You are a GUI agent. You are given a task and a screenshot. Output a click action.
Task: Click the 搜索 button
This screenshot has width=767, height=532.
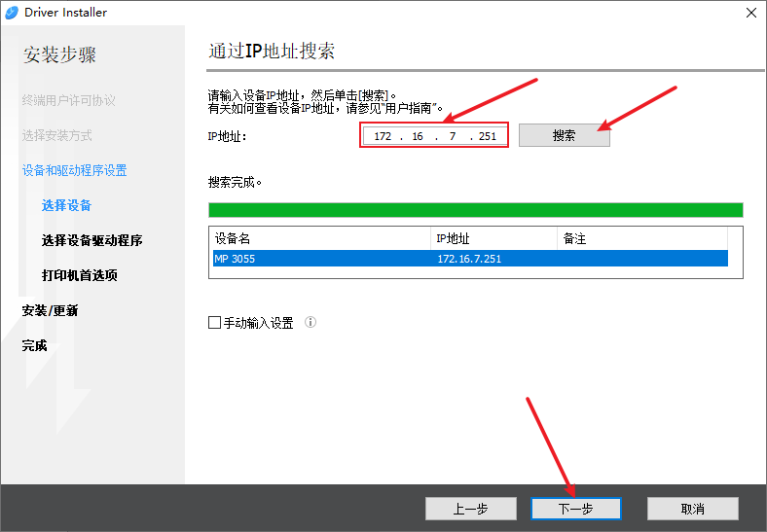564,136
